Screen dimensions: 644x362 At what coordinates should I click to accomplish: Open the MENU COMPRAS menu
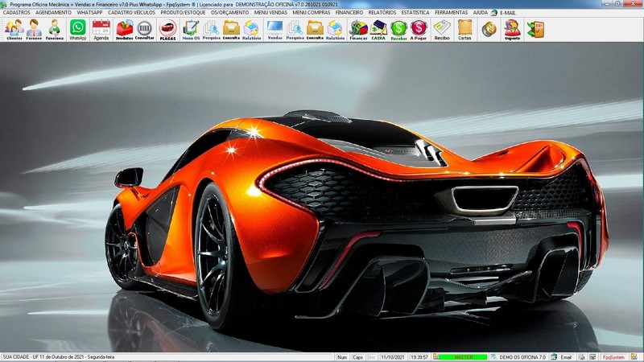312,13
